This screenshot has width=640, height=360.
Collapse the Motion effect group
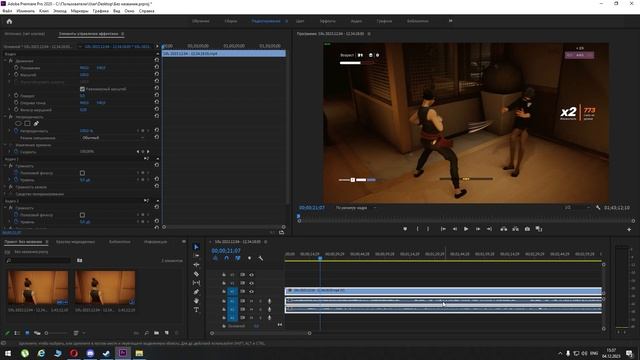pos(5,61)
